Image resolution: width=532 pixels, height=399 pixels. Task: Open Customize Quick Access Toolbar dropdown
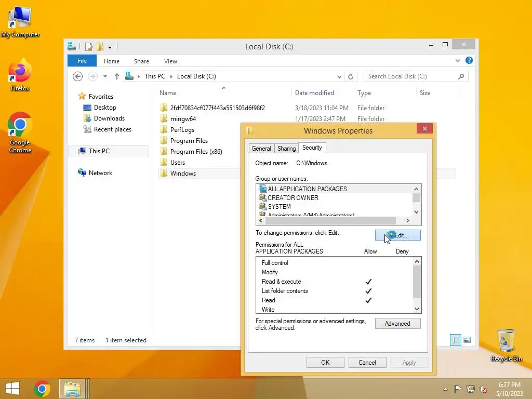tap(110, 47)
